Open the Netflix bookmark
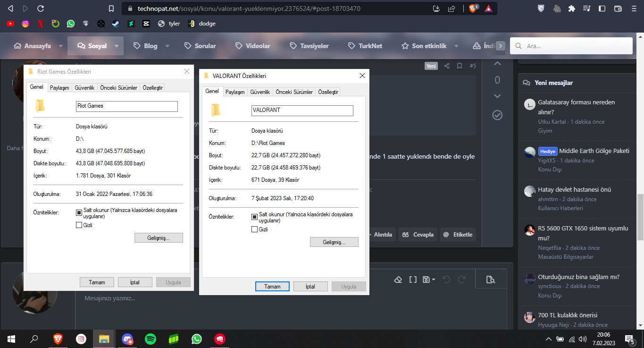 pyautogui.click(x=41, y=24)
